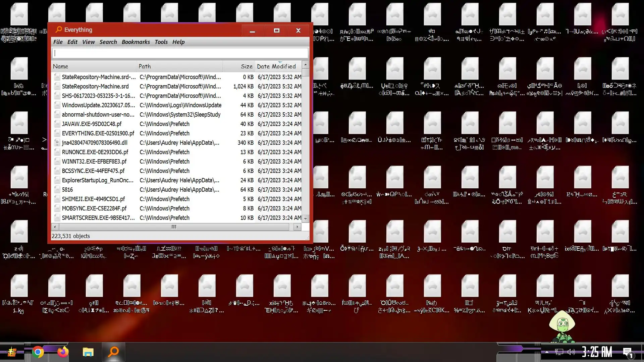Open File Explorer from the taskbar
This screenshot has height=362, width=644.
click(x=88, y=352)
